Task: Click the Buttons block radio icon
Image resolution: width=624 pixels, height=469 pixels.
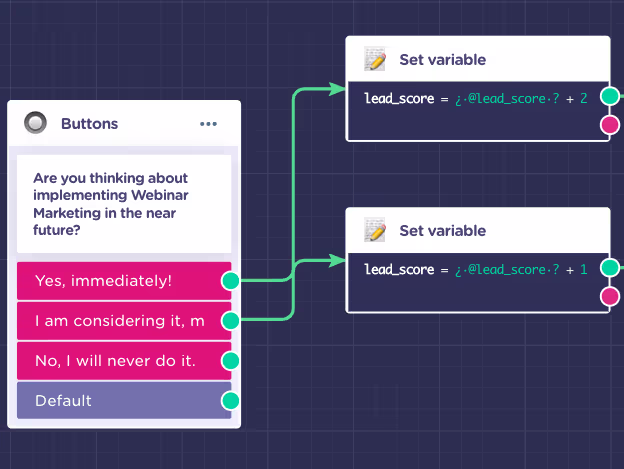Action: click(35, 123)
